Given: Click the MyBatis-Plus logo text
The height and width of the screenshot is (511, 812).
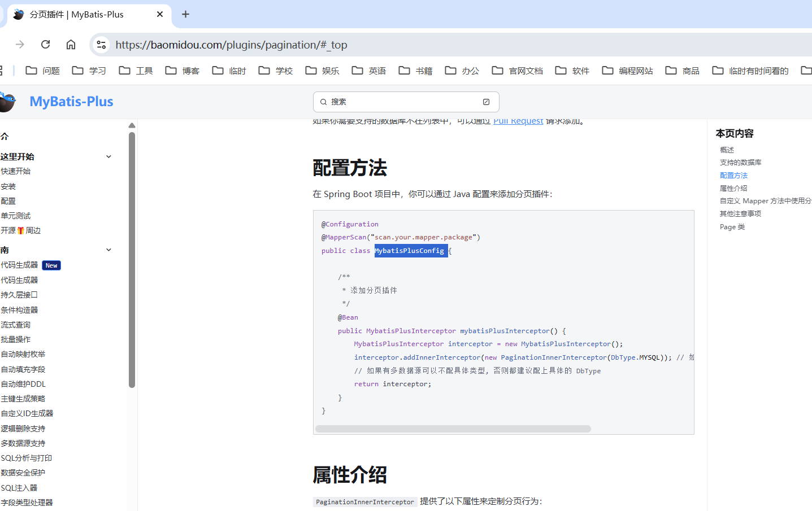Looking at the screenshot, I should click(x=71, y=102).
